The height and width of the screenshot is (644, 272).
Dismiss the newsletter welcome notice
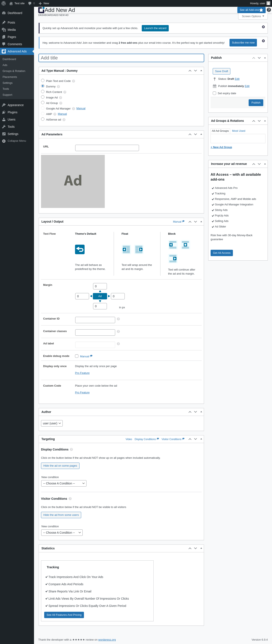point(263,41)
